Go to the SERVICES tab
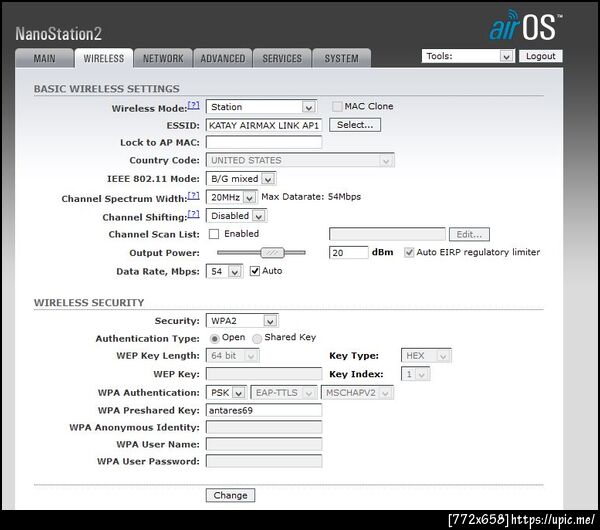The width and height of the screenshot is (600, 530). pos(282,58)
